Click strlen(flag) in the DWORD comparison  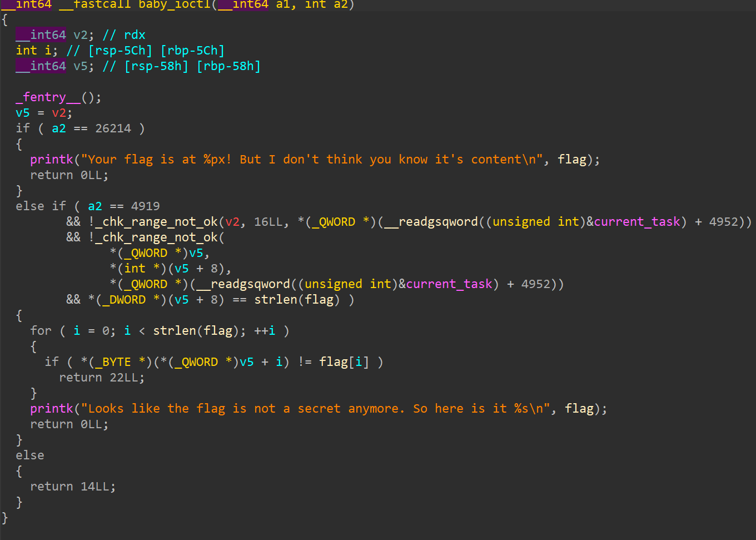coord(297,300)
